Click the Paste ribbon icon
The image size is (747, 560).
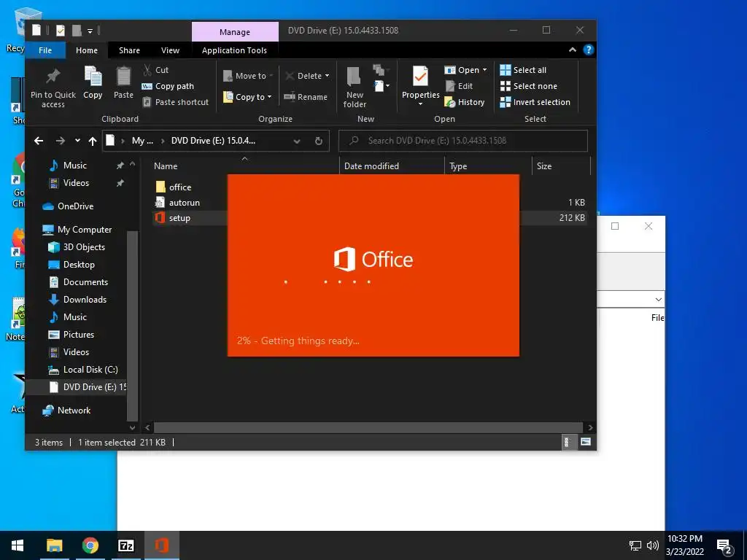pos(123,76)
